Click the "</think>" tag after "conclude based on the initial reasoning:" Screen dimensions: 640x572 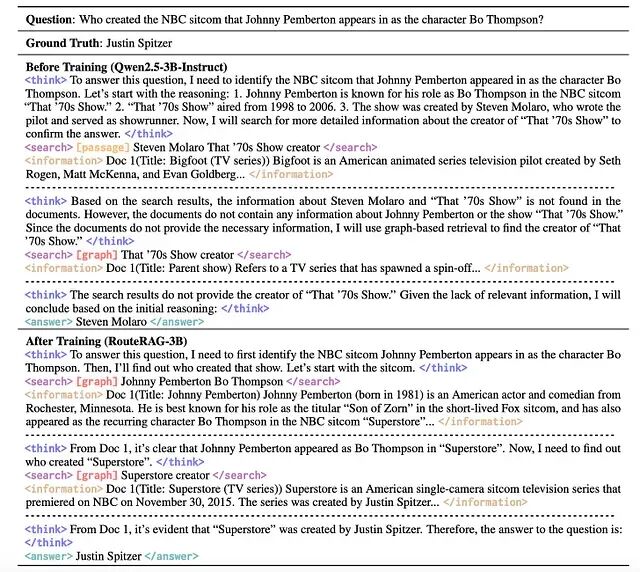pyautogui.click(x=245, y=308)
